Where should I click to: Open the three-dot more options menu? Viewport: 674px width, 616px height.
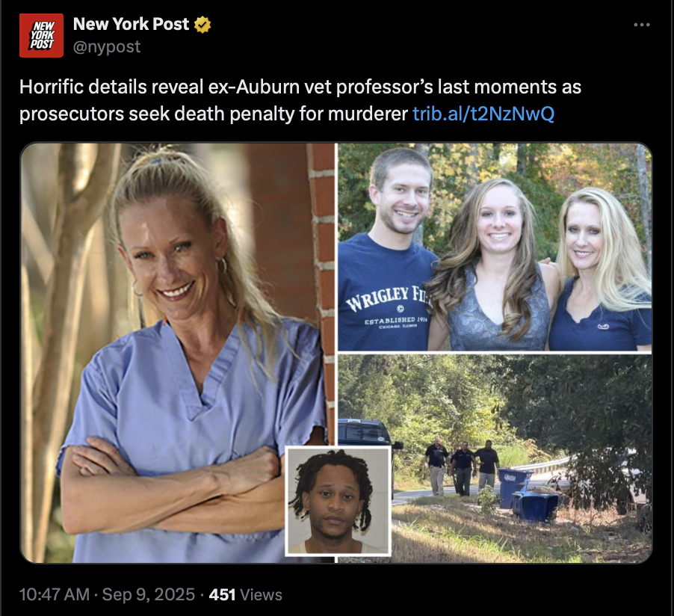point(642,25)
